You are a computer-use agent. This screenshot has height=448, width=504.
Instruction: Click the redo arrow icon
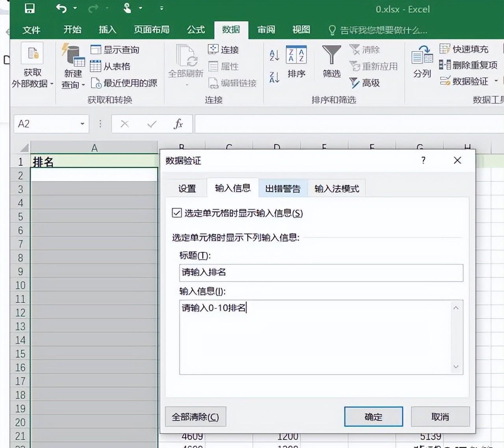pos(93,8)
